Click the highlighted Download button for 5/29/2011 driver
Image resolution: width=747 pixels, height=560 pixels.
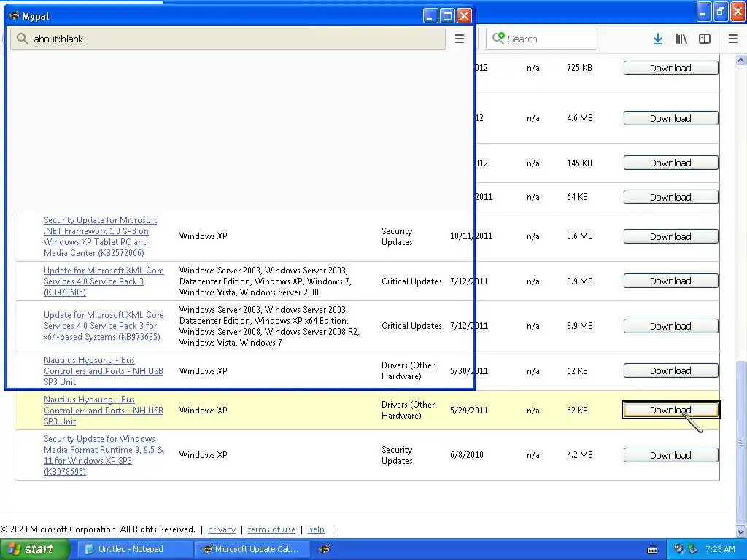[671, 410]
